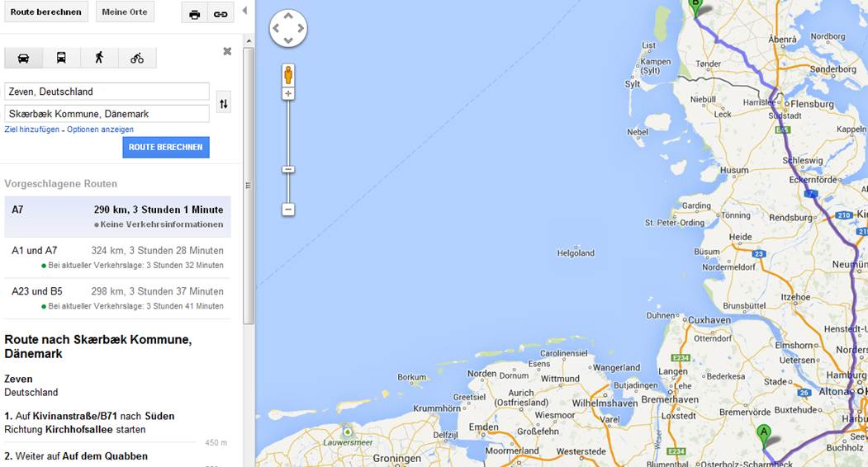Collapse the side panel with arrow
The height and width of the screenshot is (467, 868).
(x=244, y=11)
